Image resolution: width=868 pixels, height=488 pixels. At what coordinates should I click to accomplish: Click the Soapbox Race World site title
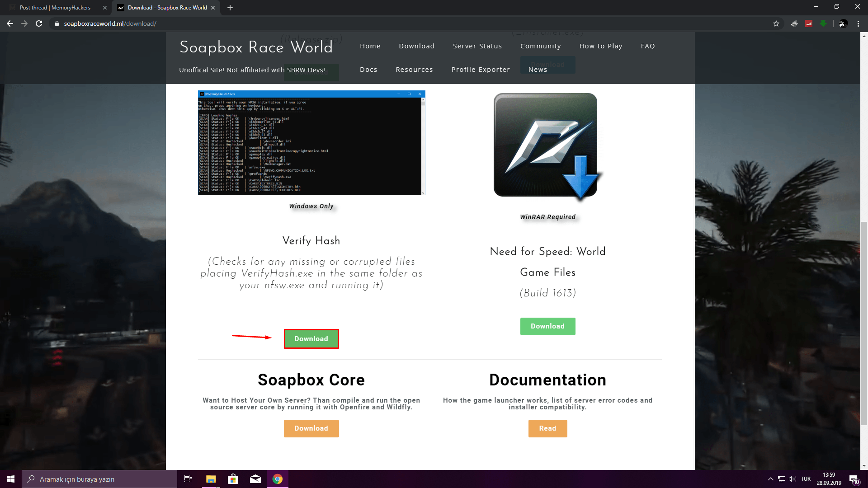tap(256, 47)
